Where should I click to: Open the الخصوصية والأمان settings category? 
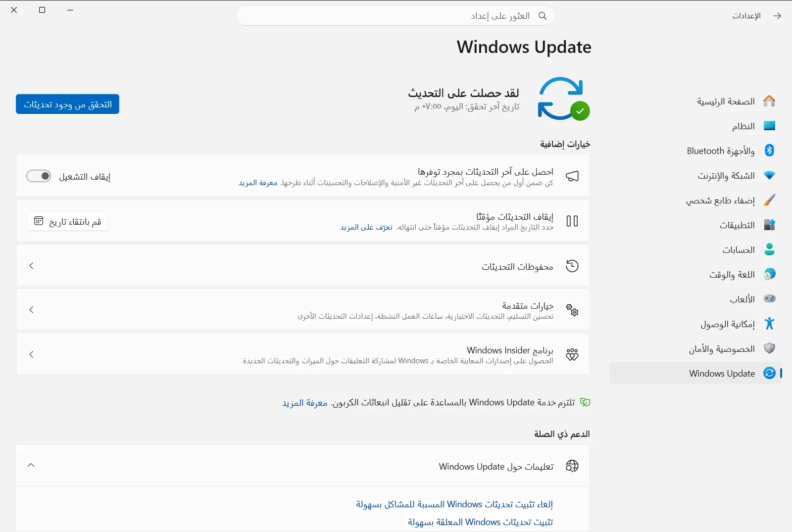[695, 348]
